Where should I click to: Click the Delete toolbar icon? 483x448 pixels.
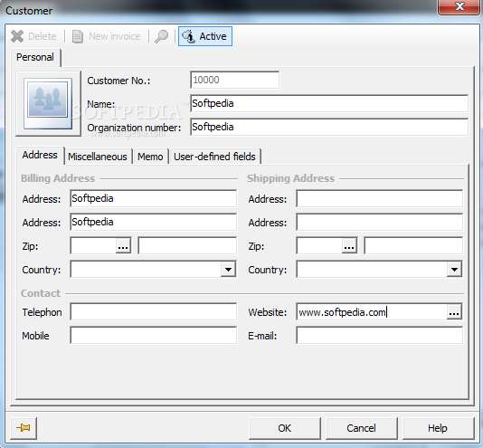[x=17, y=36]
